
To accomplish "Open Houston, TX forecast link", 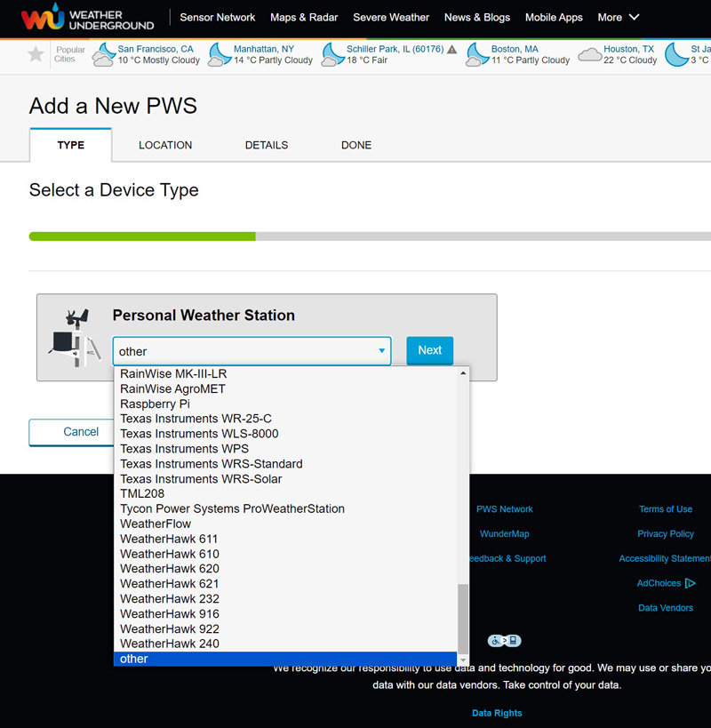I will coord(629,49).
